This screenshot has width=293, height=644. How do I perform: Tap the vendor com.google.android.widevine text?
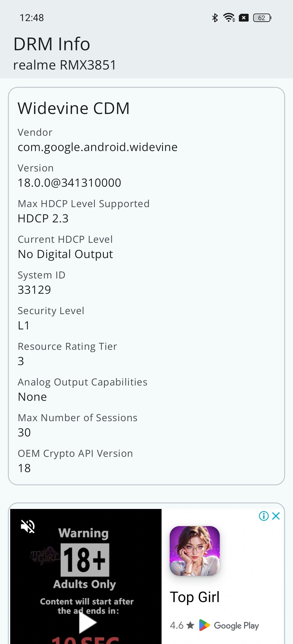point(98,147)
